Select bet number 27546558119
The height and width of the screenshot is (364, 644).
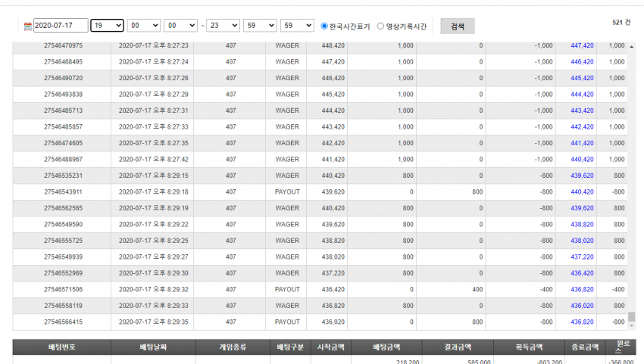tap(63, 306)
